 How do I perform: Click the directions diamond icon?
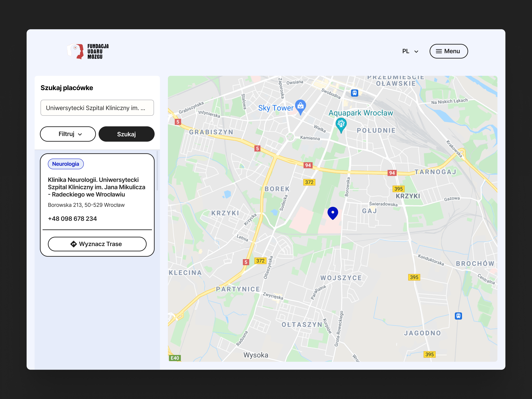click(x=74, y=244)
